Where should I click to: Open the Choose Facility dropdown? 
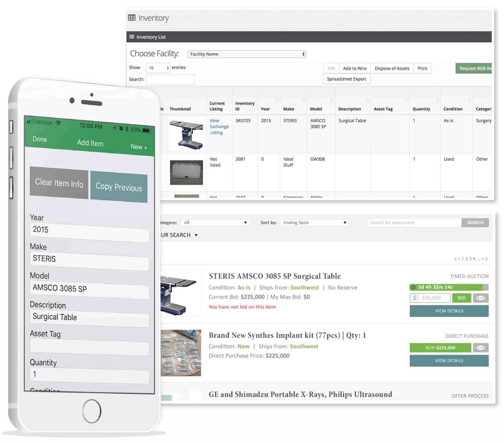click(x=247, y=54)
